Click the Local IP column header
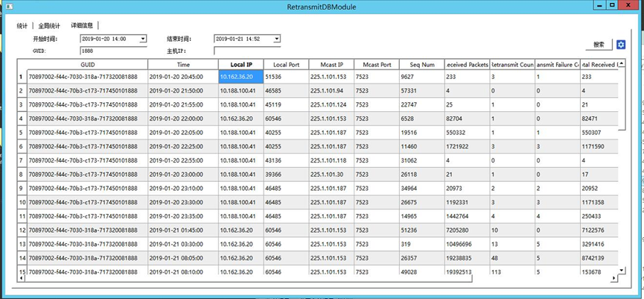The height and width of the screenshot is (299, 644). [x=241, y=65]
